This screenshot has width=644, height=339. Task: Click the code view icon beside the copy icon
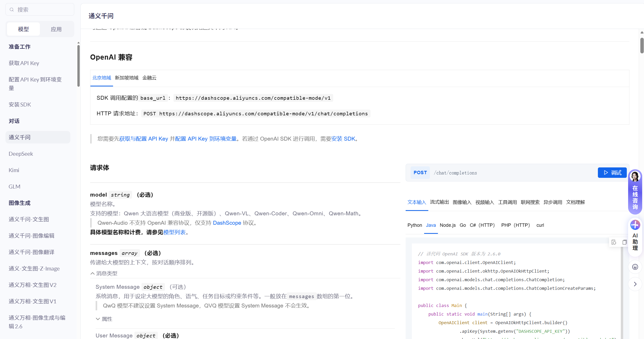pos(614,242)
